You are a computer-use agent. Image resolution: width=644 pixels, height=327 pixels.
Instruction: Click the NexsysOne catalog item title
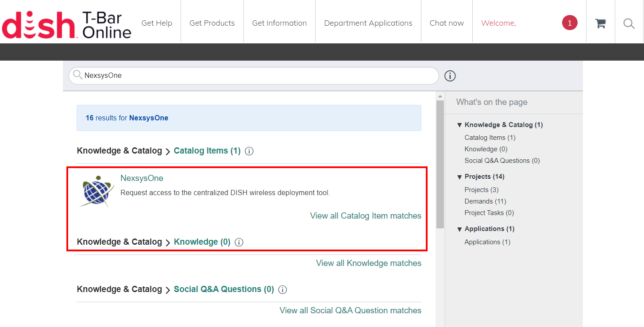pyautogui.click(x=142, y=178)
